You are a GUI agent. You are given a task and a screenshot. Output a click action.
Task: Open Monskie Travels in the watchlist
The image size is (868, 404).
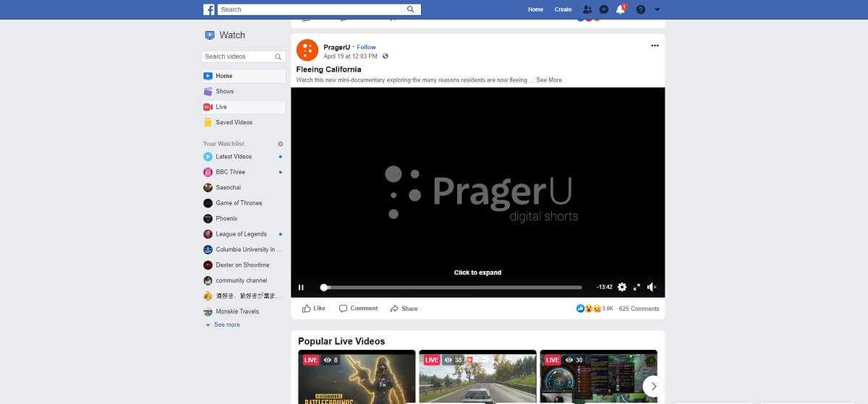(243, 311)
